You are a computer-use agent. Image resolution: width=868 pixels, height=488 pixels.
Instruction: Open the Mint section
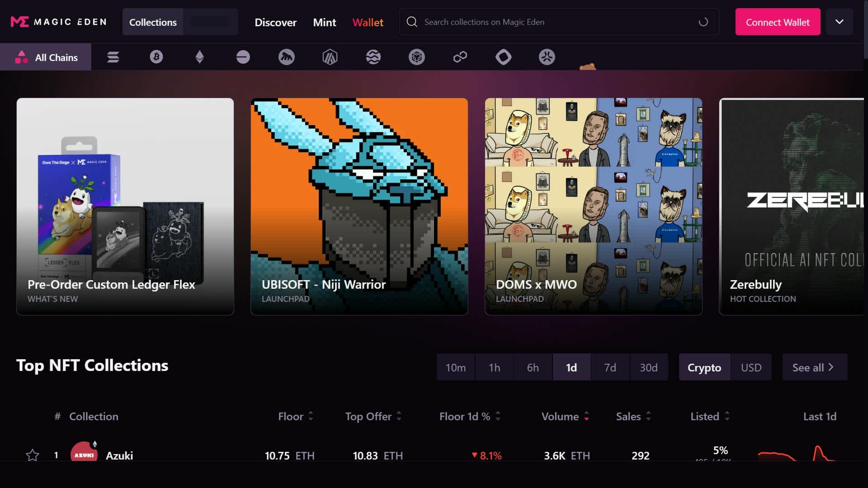pos(324,22)
